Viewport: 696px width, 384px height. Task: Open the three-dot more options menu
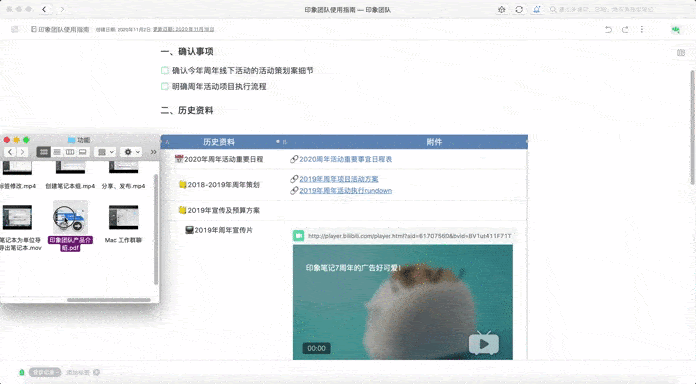click(642, 29)
